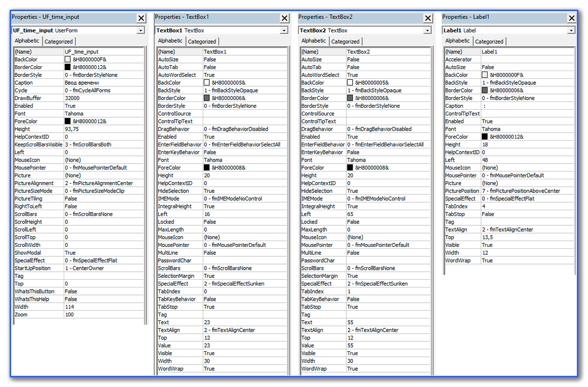Image resolution: width=588 pixels, height=387 pixels.
Task: Click KeepScrollBarsVisible value fmScrollBarsBoth
Action: click(104, 145)
